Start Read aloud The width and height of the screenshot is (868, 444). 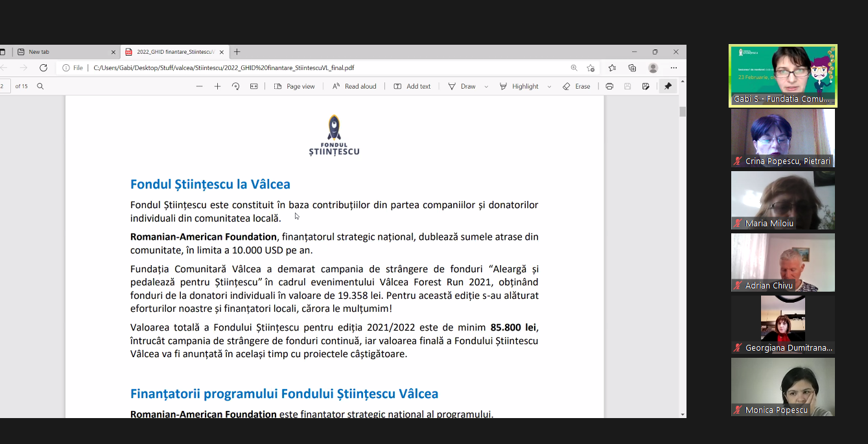(354, 86)
